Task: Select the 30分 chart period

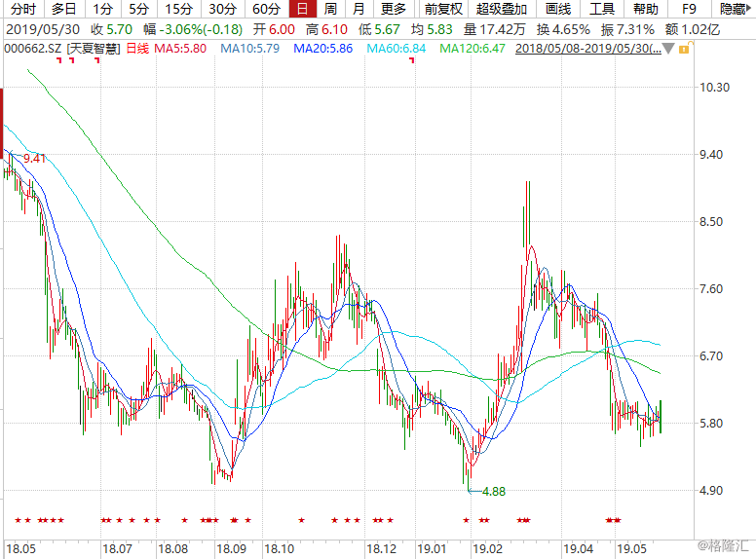Action: (x=222, y=9)
